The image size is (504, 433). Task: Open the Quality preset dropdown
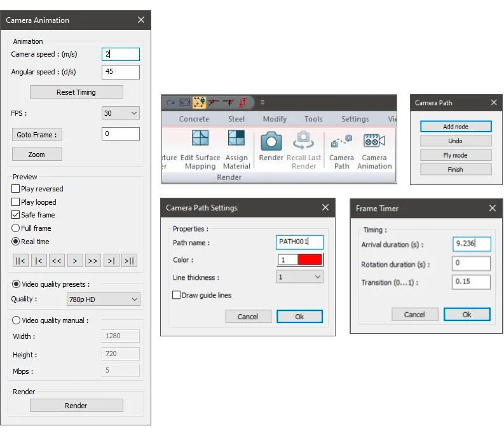(x=103, y=299)
